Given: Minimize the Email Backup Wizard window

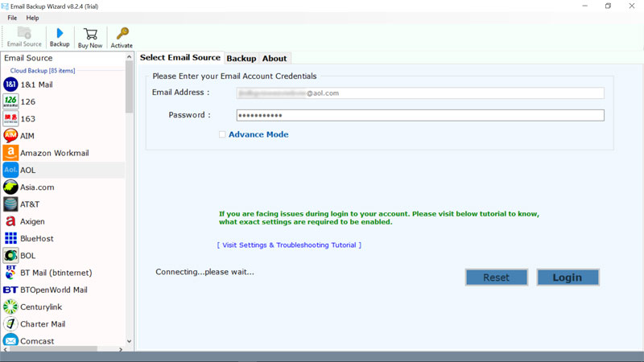Looking at the screenshot, I should point(585,6).
